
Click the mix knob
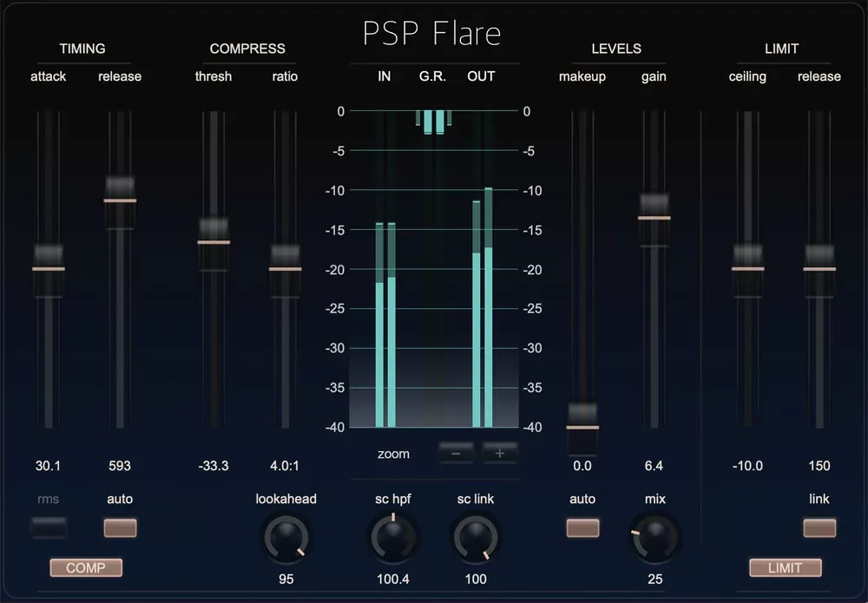(x=654, y=537)
